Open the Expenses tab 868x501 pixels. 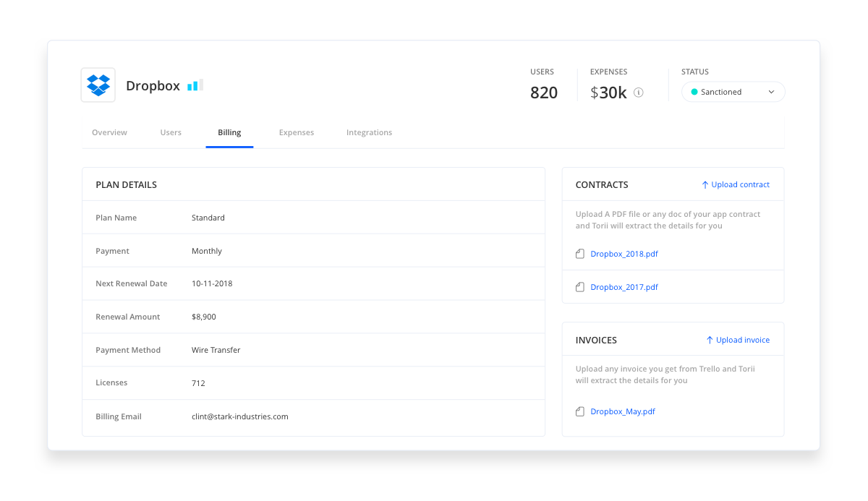[x=297, y=132]
